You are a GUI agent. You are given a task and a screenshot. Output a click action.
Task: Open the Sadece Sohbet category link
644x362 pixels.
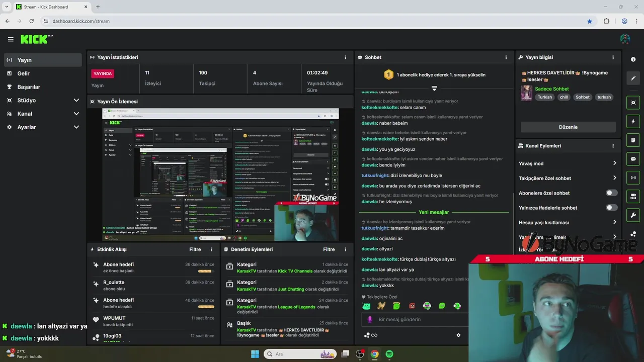tap(551, 89)
